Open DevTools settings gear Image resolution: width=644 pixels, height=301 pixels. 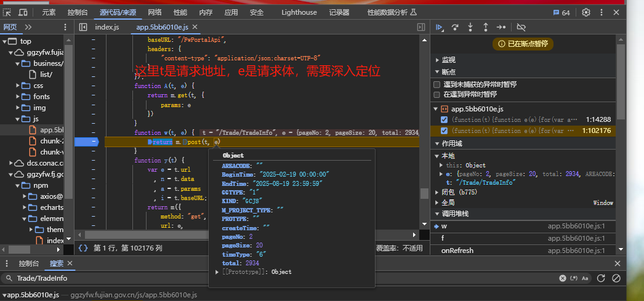pyautogui.click(x=586, y=12)
